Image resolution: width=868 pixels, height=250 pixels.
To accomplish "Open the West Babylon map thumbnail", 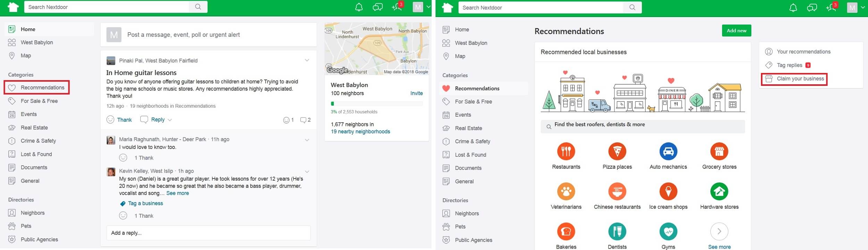I will point(377,49).
